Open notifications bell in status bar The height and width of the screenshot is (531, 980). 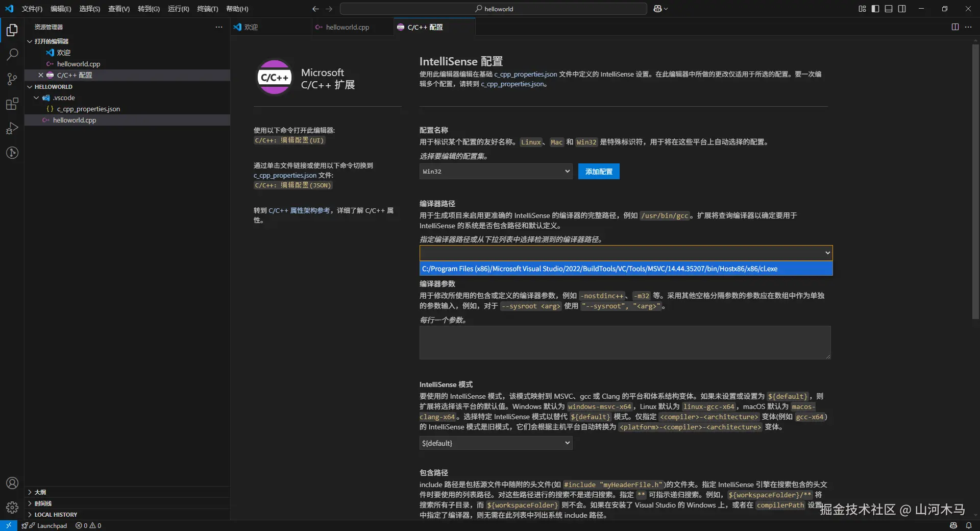click(969, 525)
